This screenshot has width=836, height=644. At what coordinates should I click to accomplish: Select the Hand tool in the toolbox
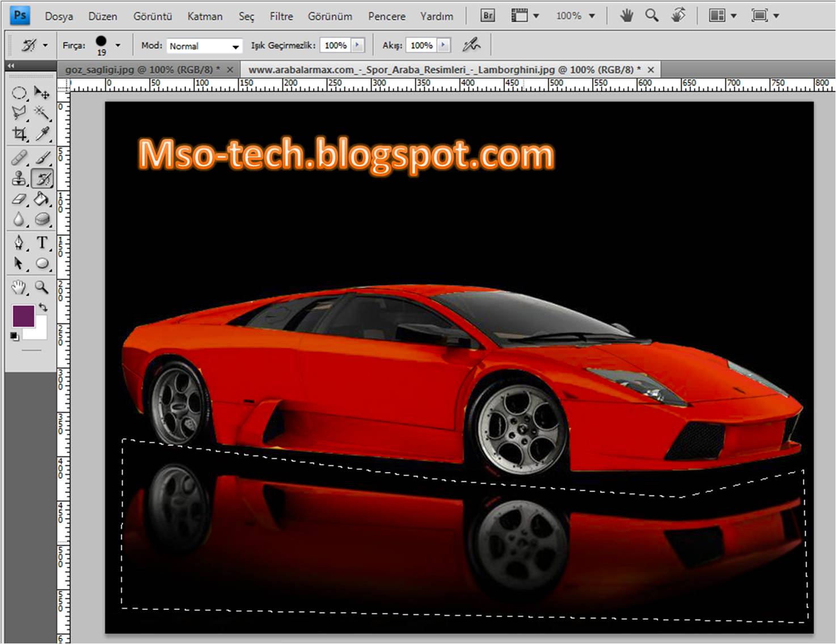[19, 288]
